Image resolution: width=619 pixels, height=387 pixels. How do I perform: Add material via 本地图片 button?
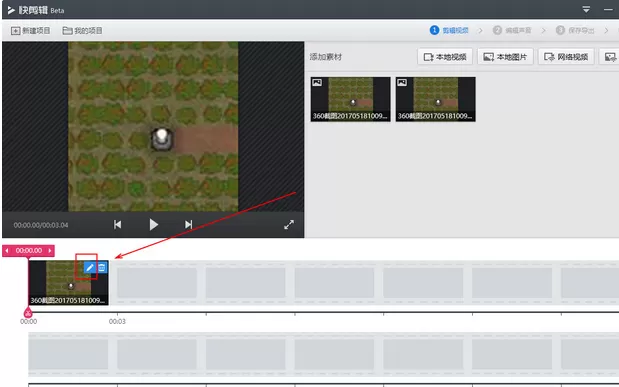pos(505,57)
